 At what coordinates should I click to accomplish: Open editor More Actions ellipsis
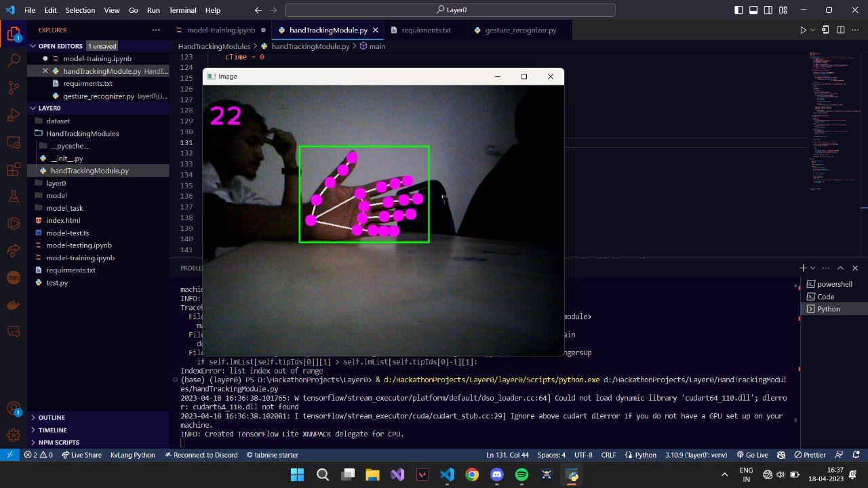point(856,30)
